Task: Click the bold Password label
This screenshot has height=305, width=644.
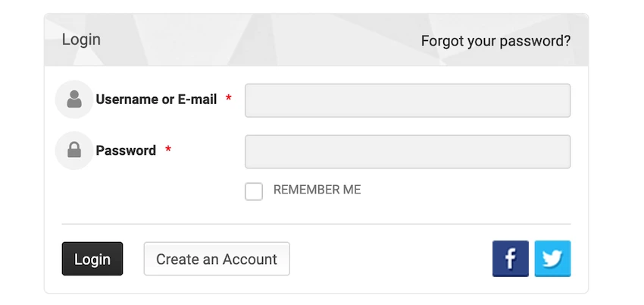Action: tap(126, 150)
